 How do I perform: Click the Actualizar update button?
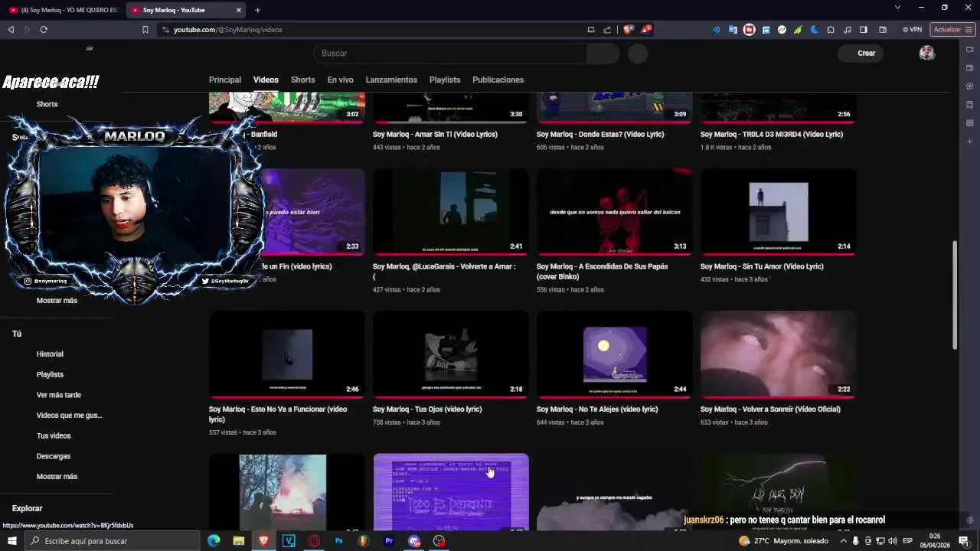click(952, 30)
